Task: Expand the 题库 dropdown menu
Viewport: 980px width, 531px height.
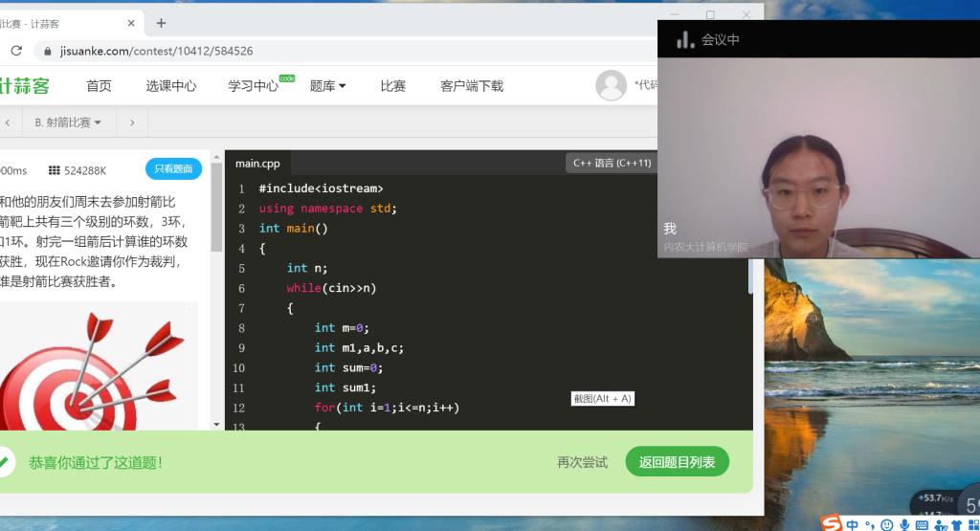Action: tap(327, 85)
